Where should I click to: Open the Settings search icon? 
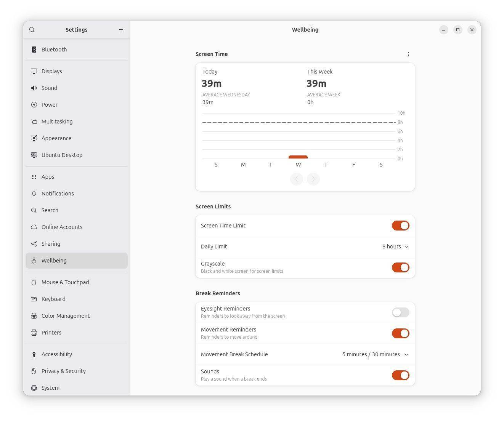(32, 30)
